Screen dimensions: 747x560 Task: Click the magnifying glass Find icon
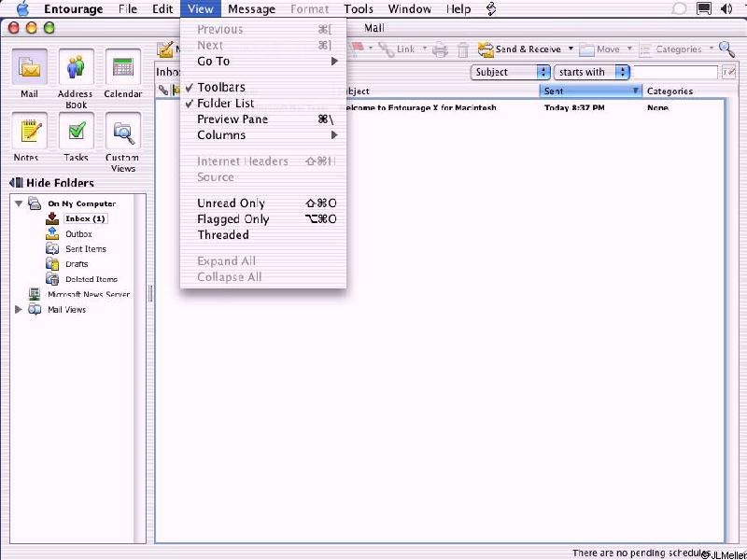(x=726, y=49)
